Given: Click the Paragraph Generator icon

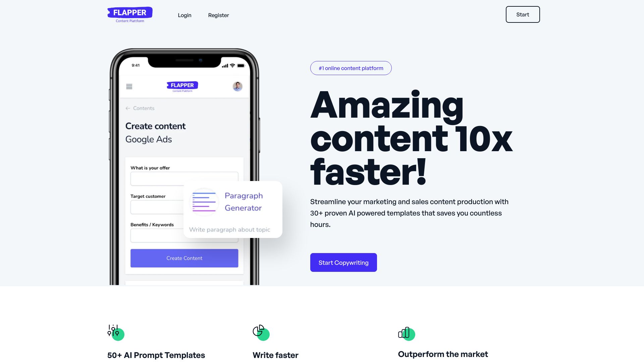Looking at the screenshot, I should pos(204,201).
